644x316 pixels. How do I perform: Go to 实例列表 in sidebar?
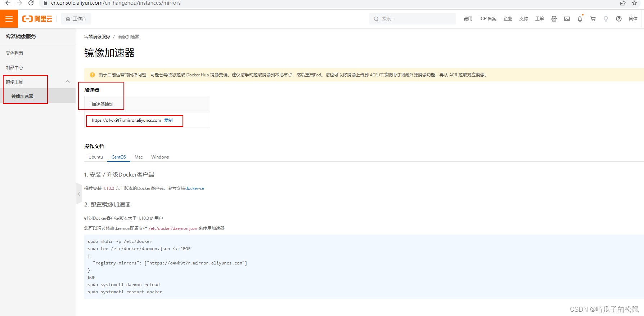[14, 53]
